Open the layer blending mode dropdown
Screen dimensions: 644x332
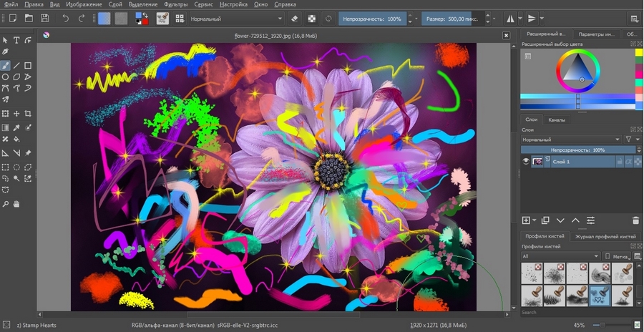pyautogui.click(x=571, y=140)
